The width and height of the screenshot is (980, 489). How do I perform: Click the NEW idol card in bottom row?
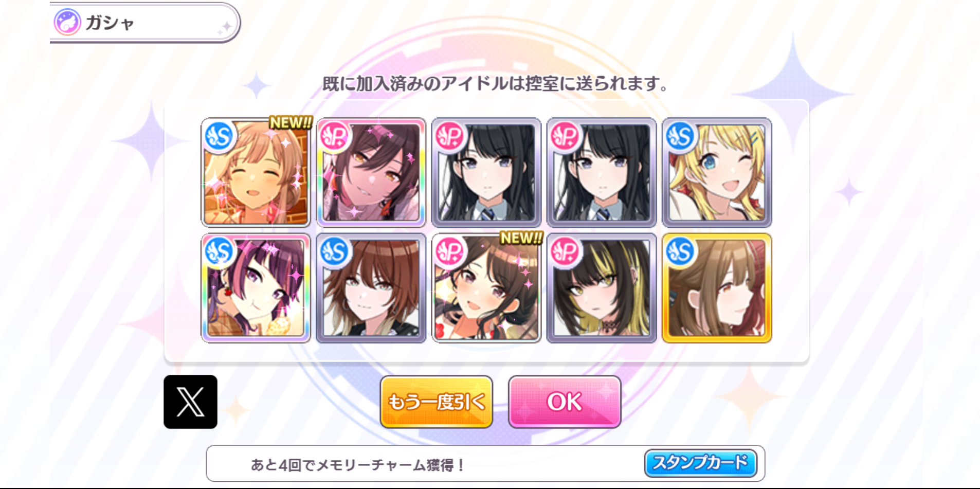point(486,288)
